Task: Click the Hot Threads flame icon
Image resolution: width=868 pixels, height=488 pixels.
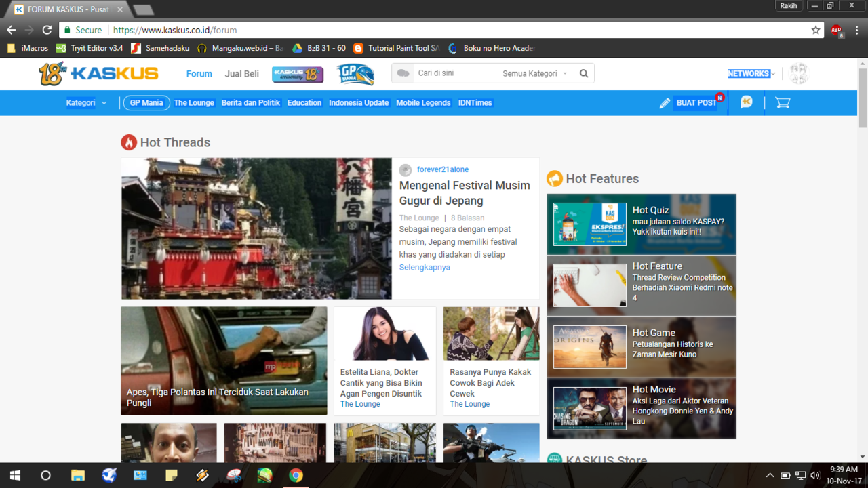Action: click(129, 142)
